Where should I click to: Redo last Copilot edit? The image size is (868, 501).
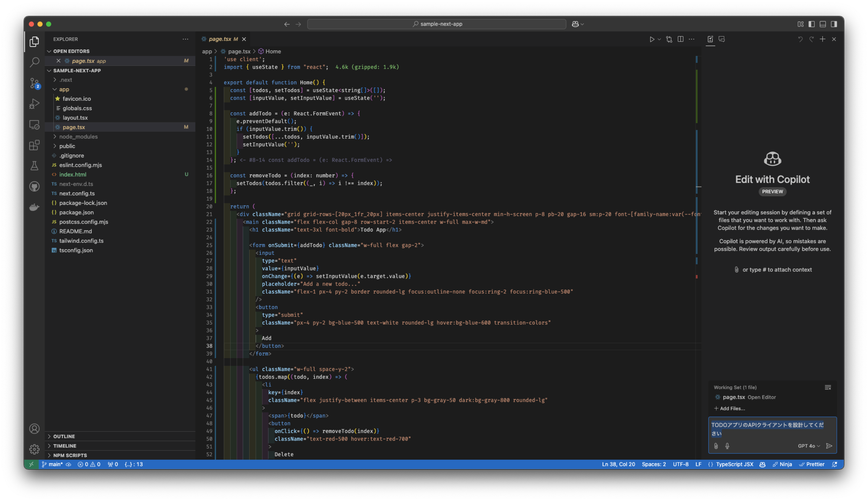[812, 39]
